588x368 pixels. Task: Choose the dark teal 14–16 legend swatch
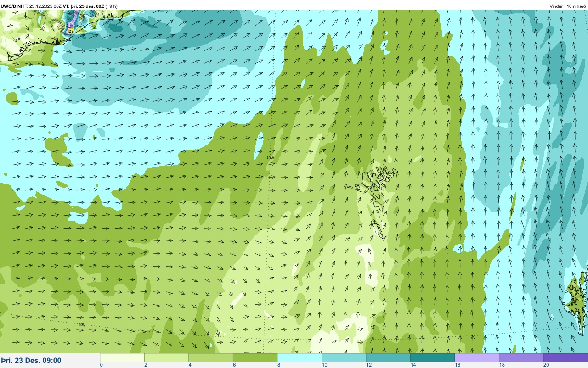click(x=433, y=357)
